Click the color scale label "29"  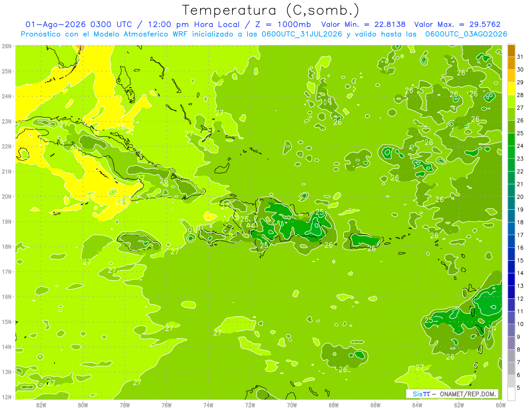[520, 82]
